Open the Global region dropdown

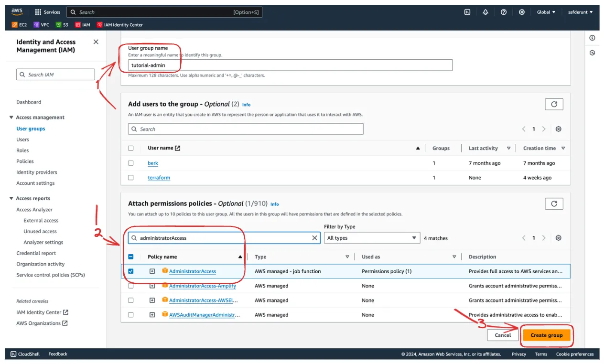546,12
